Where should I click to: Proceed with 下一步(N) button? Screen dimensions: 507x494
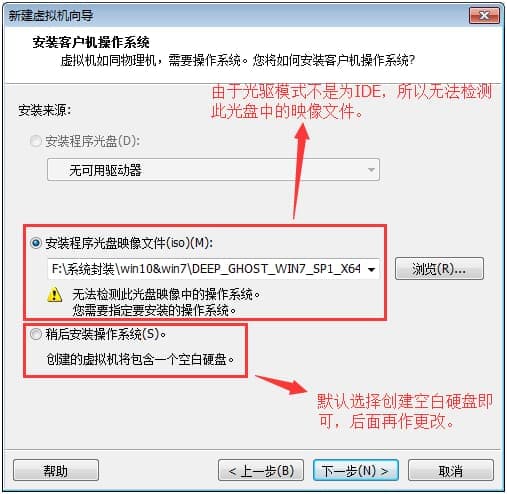click(x=356, y=470)
